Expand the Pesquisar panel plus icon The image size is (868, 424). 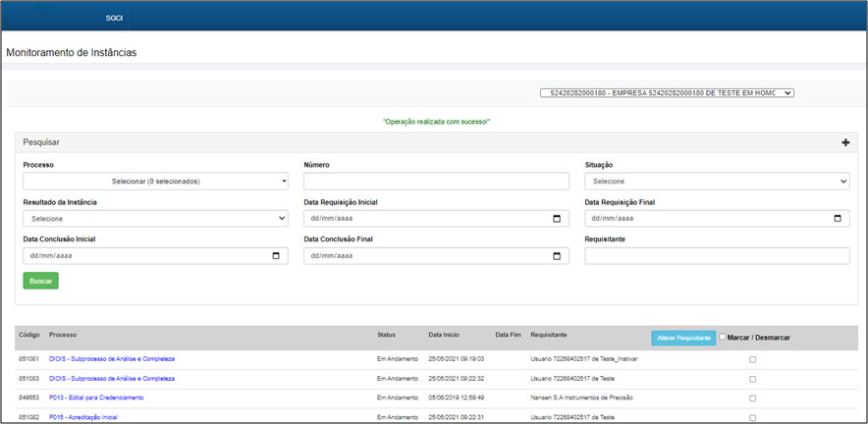point(845,143)
